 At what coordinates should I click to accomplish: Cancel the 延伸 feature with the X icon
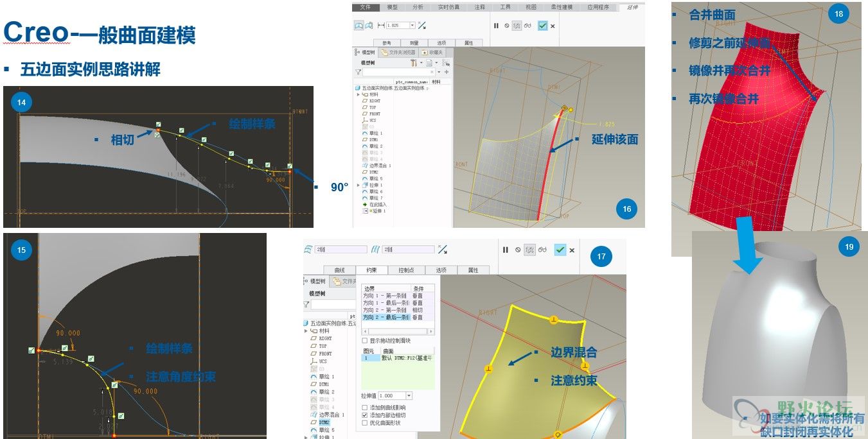point(553,26)
